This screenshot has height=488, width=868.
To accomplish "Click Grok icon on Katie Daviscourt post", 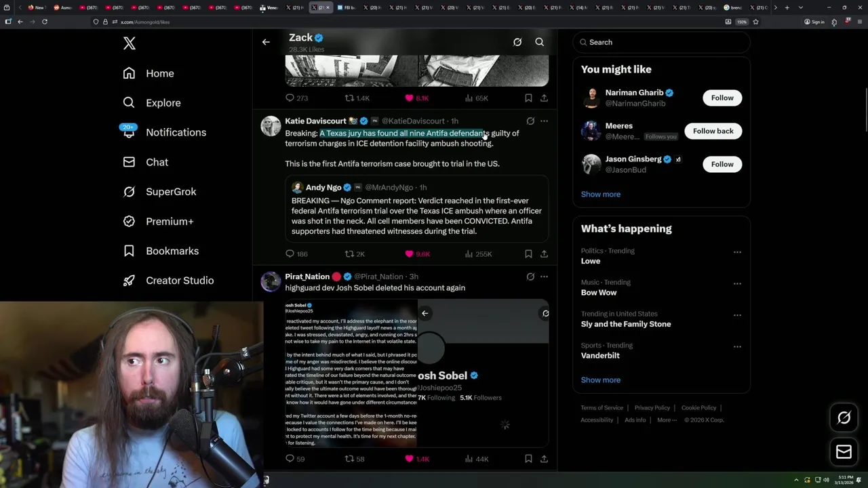I will click(x=530, y=121).
